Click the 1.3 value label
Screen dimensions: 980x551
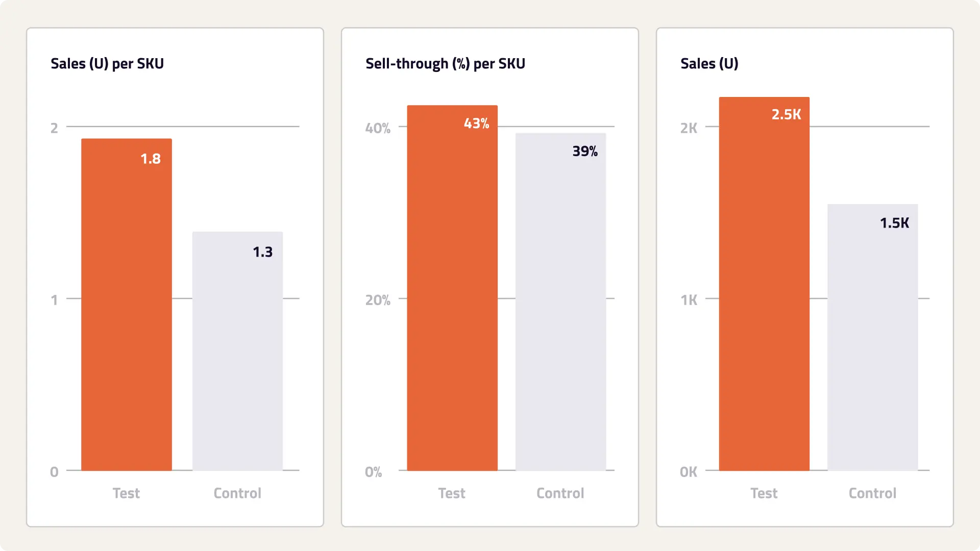(263, 252)
